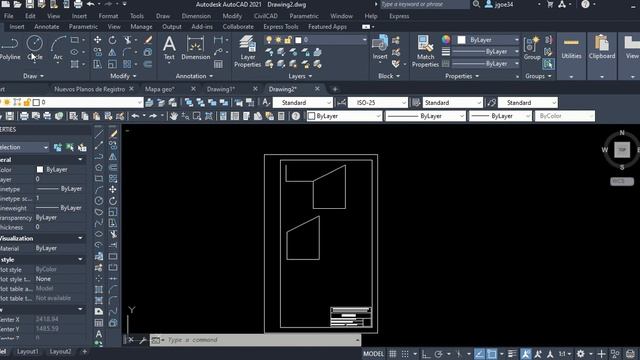This screenshot has height=360, width=640.
Task: Click the Undo arrow in standard toolbar
Action: [135, 116]
